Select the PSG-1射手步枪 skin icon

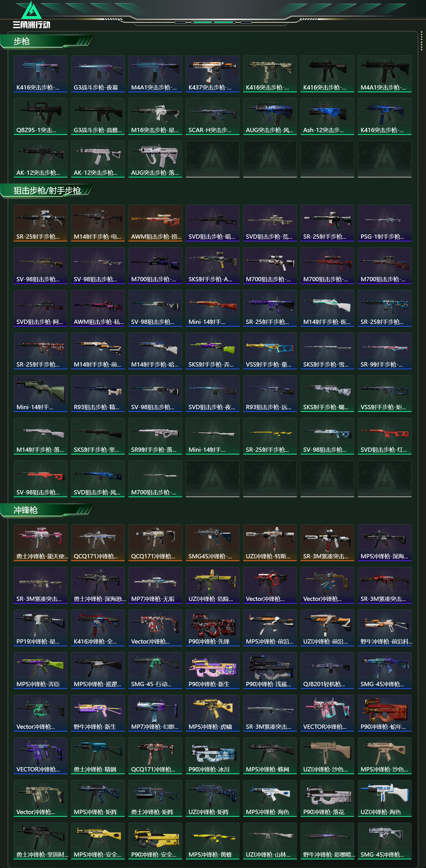pos(384,223)
